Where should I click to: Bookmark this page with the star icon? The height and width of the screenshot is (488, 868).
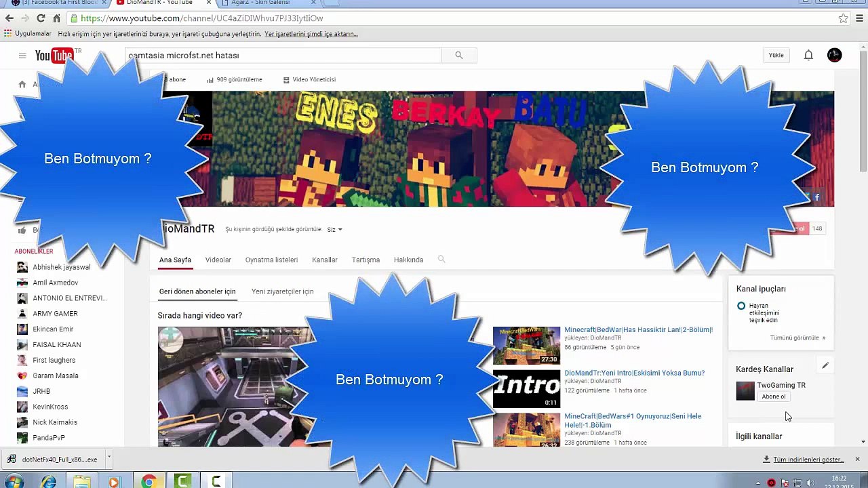(x=843, y=18)
